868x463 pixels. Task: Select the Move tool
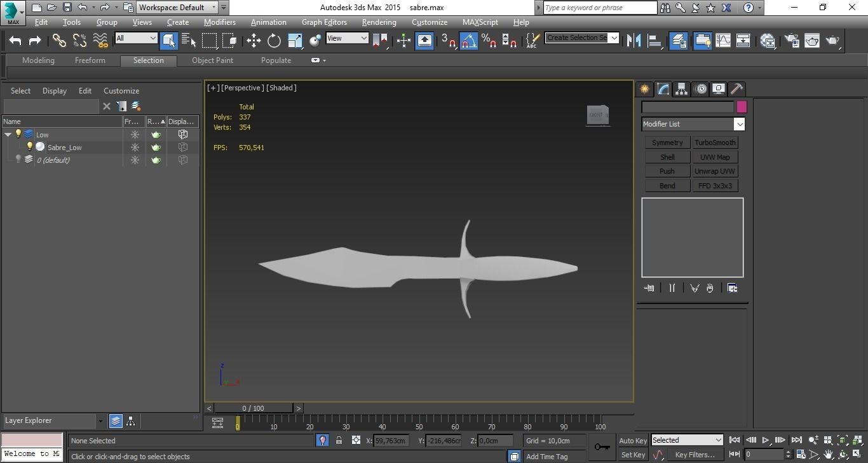pyautogui.click(x=254, y=41)
